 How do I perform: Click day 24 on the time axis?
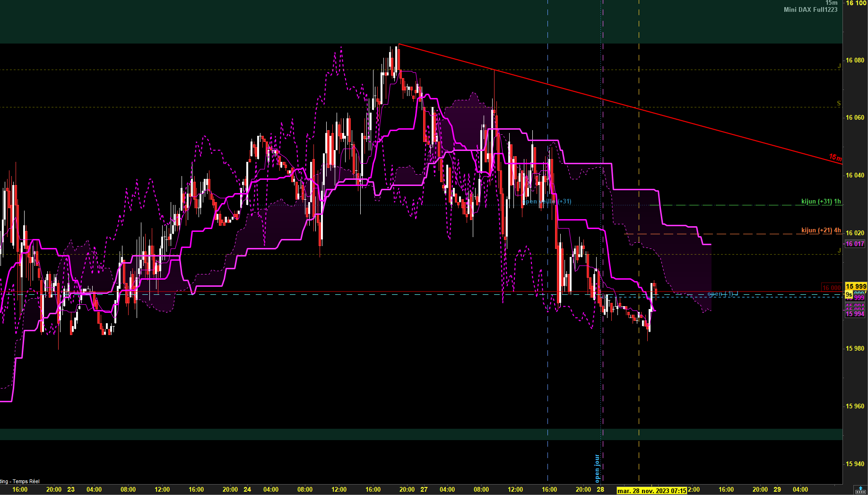click(x=247, y=489)
